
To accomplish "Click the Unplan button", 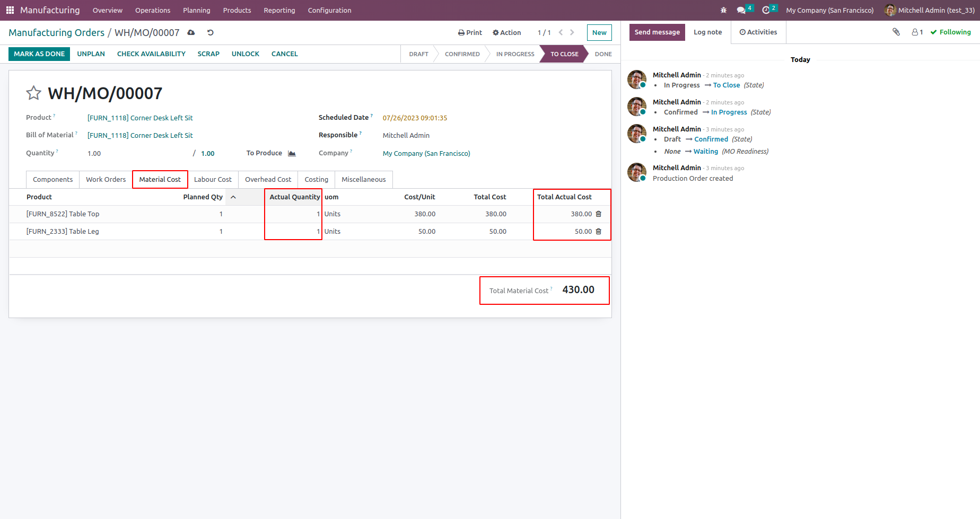I will (91, 54).
